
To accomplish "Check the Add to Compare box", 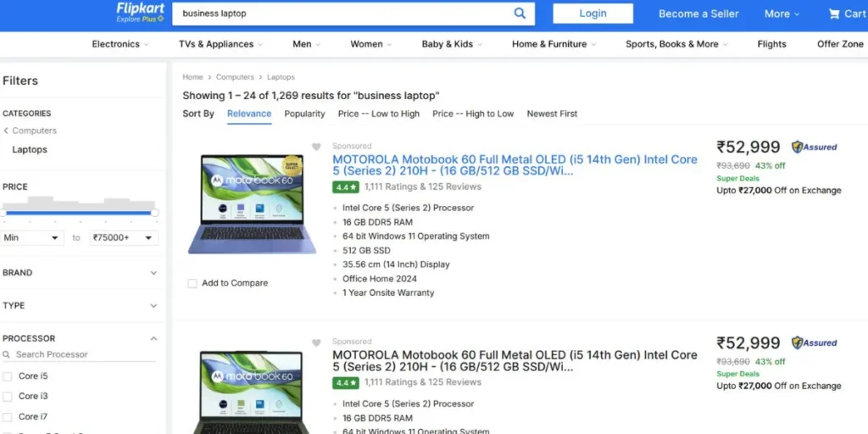I will point(192,283).
